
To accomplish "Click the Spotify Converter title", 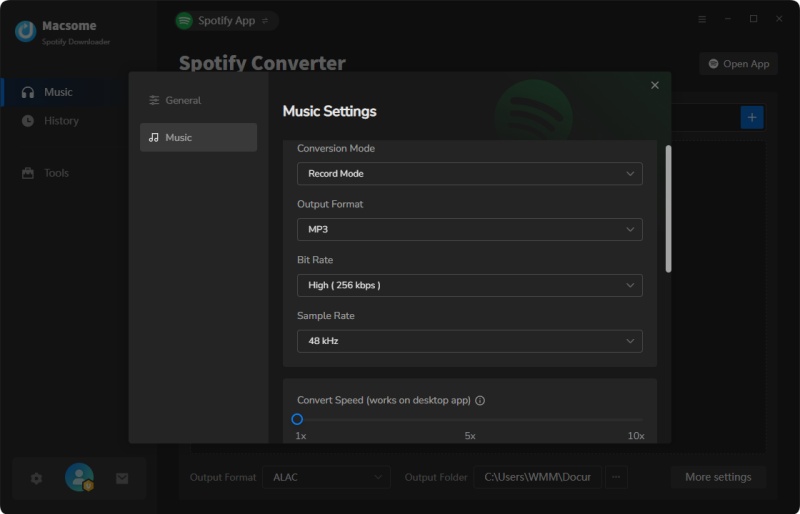I will point(262,63).
